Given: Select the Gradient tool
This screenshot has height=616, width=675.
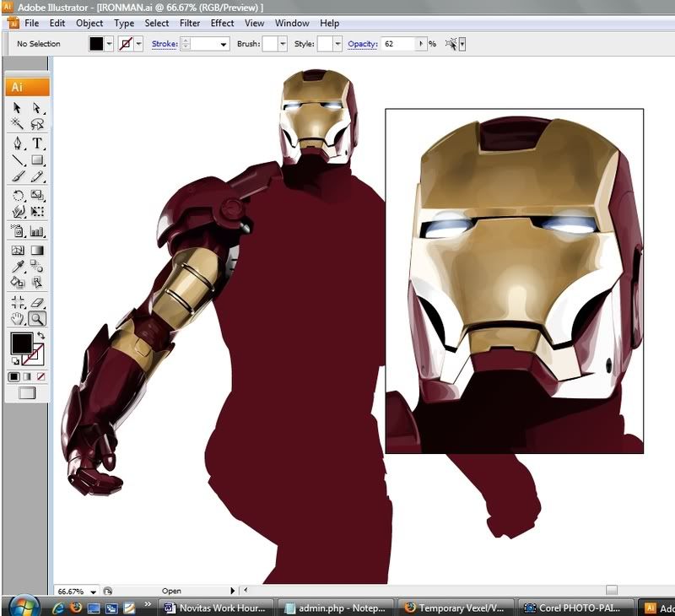Looking at the screenshot, I should pyautogui.click(x=37, y=250).
